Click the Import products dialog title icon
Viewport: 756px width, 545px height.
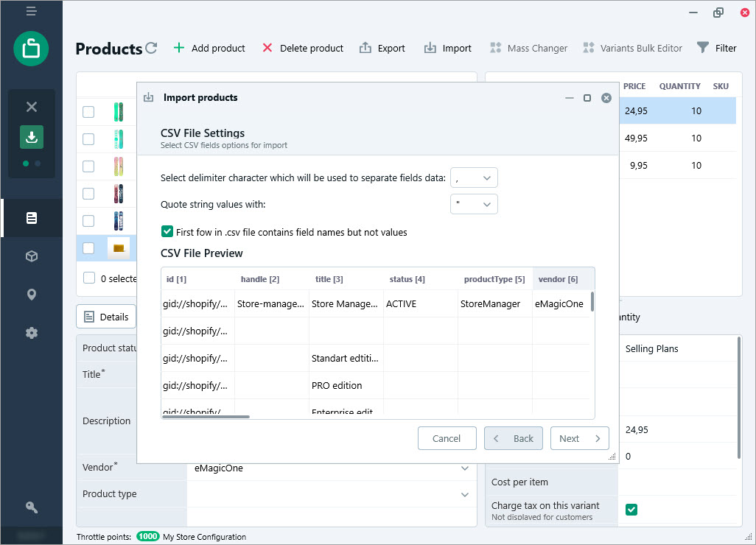pyautogui.click(x=149, y=97)
